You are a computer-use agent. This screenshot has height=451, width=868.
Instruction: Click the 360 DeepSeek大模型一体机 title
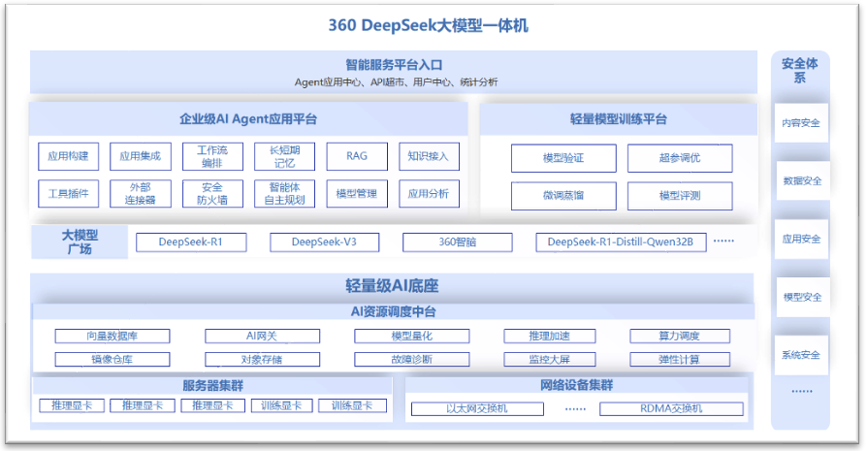click(x=429, y=25)
